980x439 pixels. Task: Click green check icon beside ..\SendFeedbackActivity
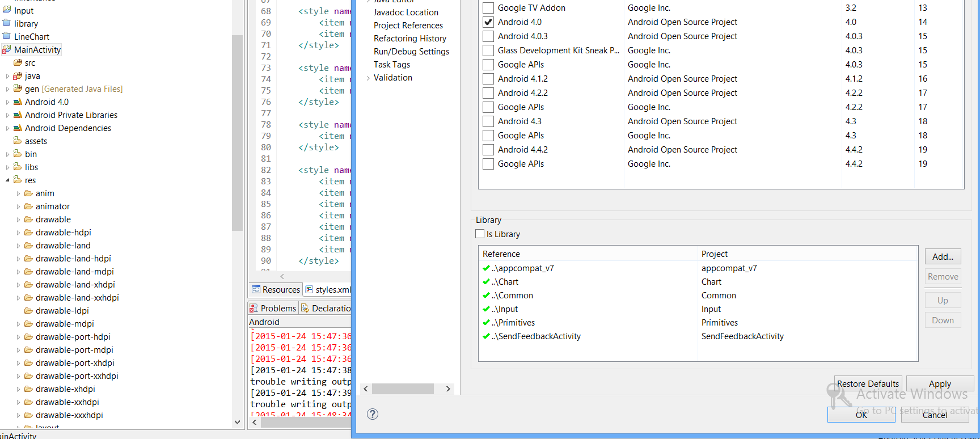[x=486, y=336]
